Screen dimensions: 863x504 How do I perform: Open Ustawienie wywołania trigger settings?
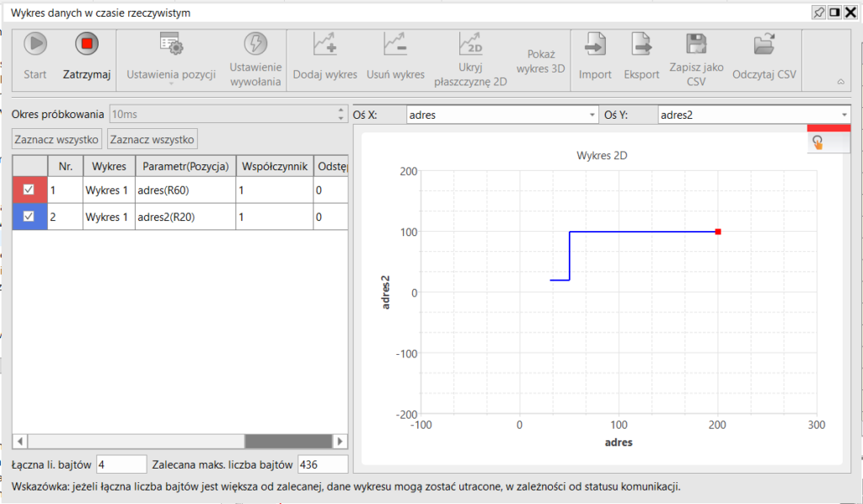click(255, 59)
